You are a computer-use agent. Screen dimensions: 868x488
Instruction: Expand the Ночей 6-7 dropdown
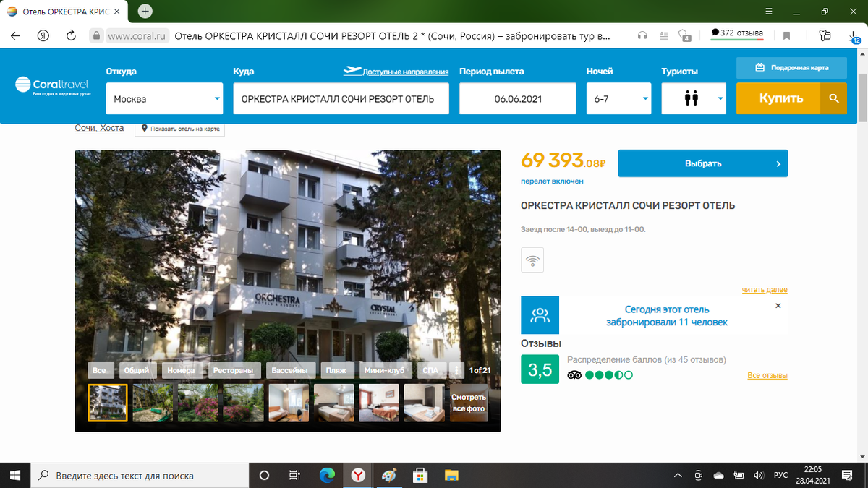(x=618, y=98)
